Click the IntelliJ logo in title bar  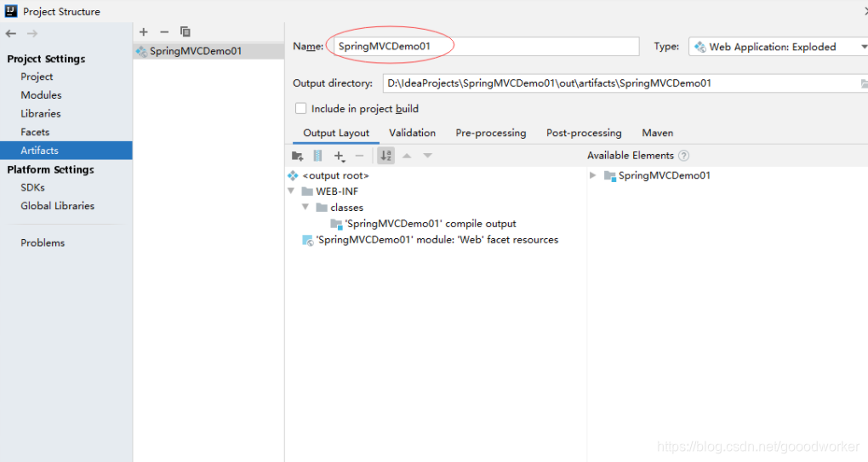10,11
